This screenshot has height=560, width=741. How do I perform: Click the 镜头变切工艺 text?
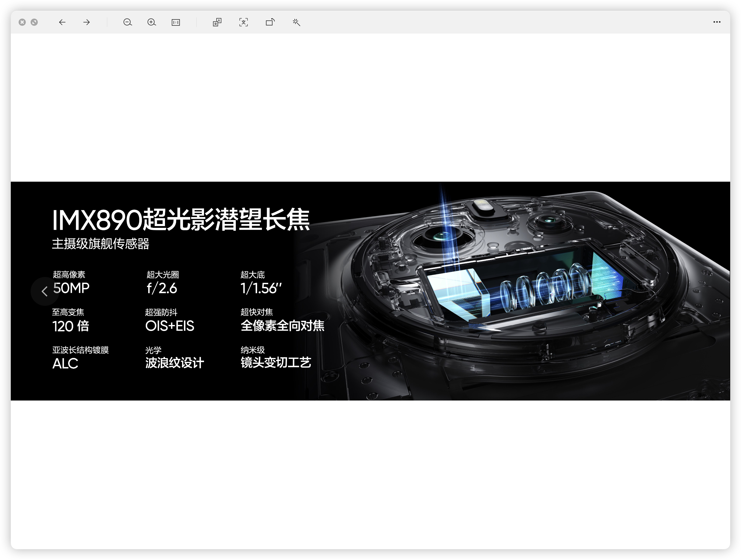276,362
